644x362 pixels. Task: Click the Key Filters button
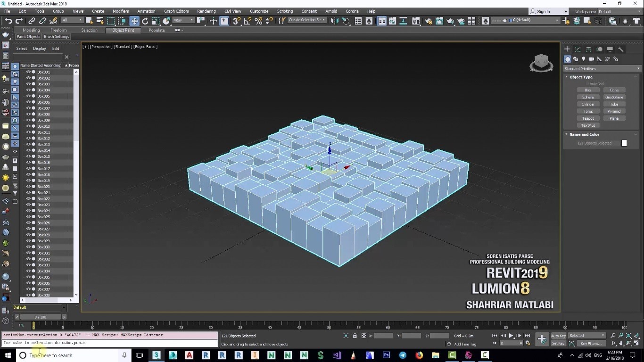(x=591, y=344)
